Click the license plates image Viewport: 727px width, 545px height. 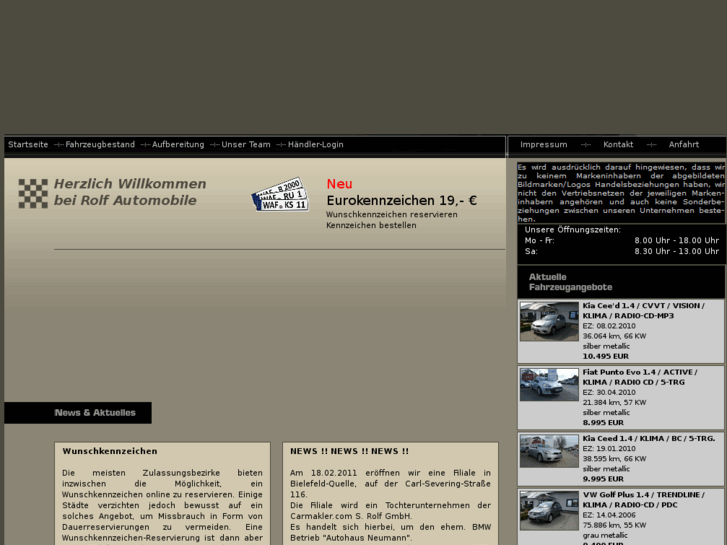(x=280, y=195)
